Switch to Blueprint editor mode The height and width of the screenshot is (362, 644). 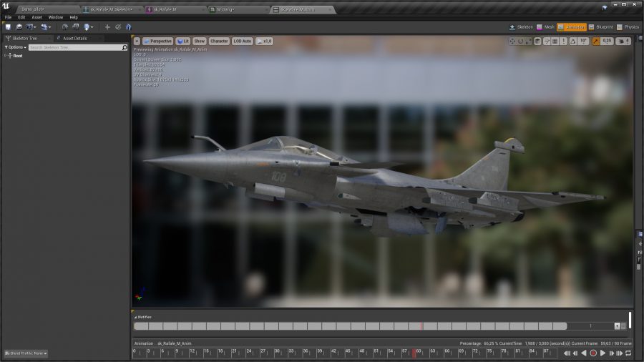click(x=601, y=27)
